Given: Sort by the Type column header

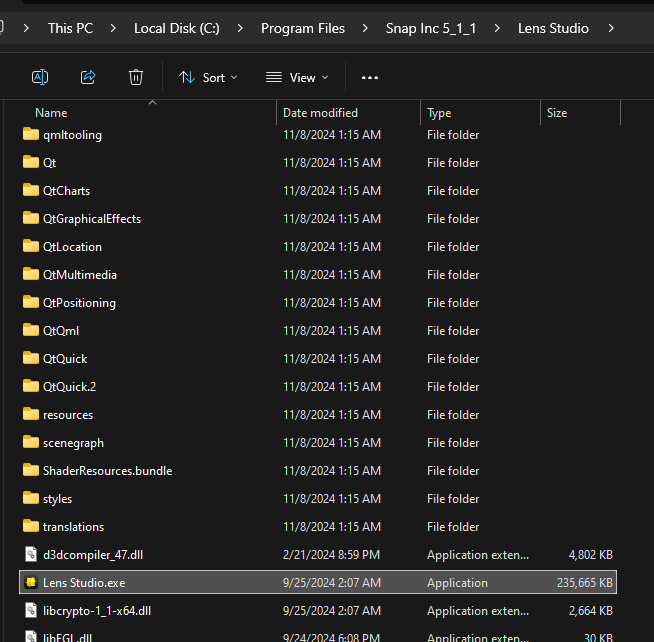Looking at the screenshot, I should 439,113.
